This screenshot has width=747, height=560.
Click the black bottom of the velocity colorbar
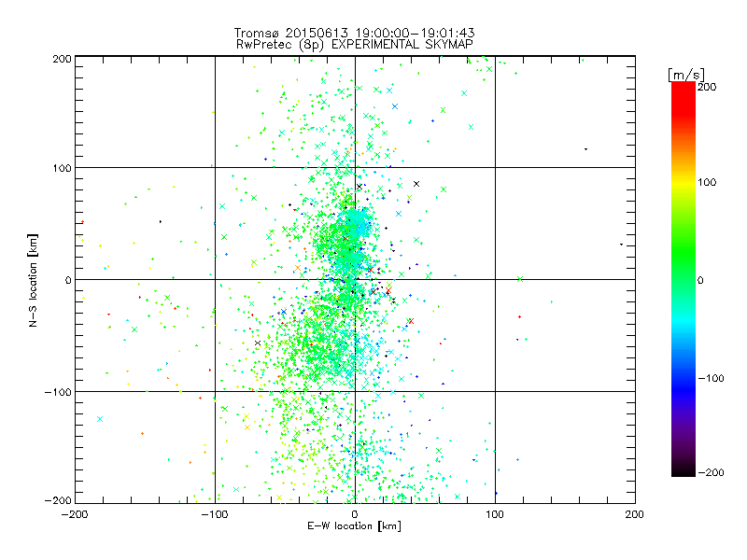click(x=684, y=470)
